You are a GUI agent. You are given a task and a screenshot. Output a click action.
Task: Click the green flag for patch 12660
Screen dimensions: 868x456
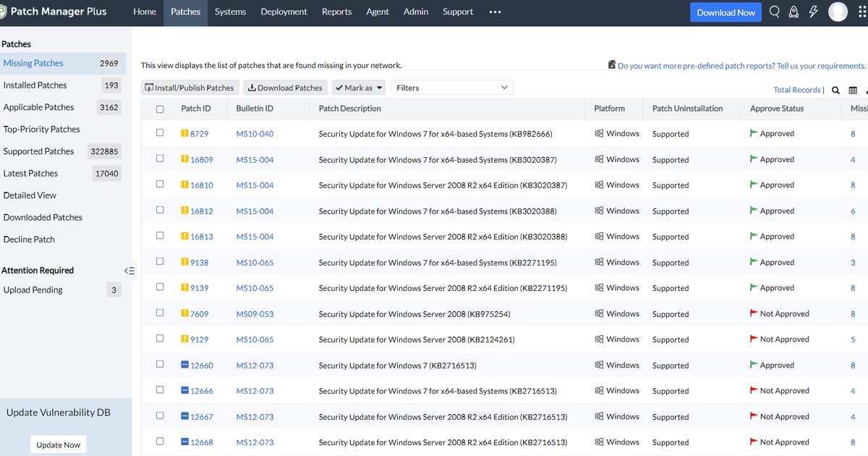tap(754, 365)
